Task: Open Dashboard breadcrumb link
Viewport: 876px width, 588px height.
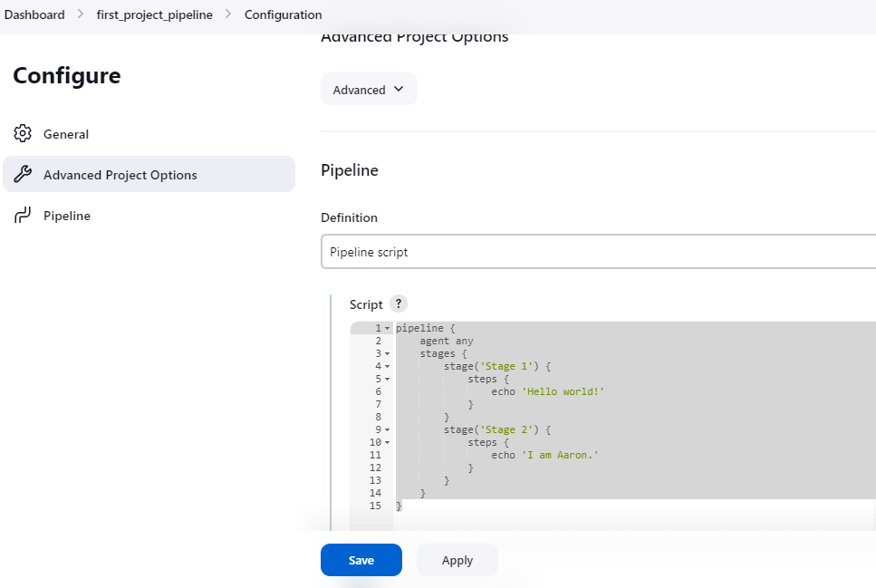Action: pos(34,14)
